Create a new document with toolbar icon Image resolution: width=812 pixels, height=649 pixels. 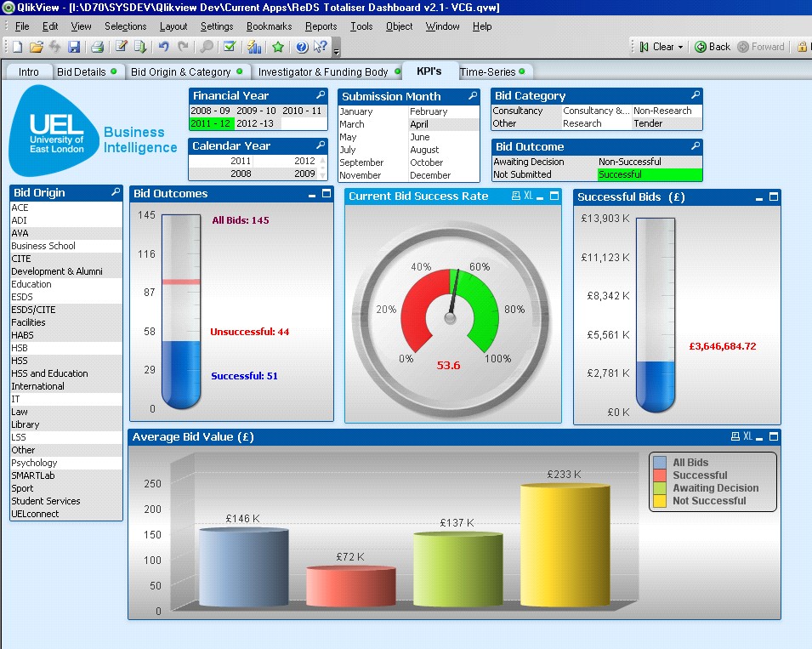point(17,47)
